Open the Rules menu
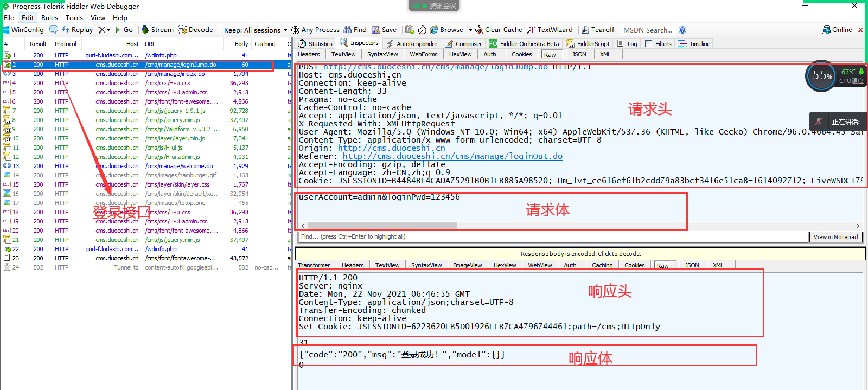This screenshot has width=868, height=390. point(49,17)
